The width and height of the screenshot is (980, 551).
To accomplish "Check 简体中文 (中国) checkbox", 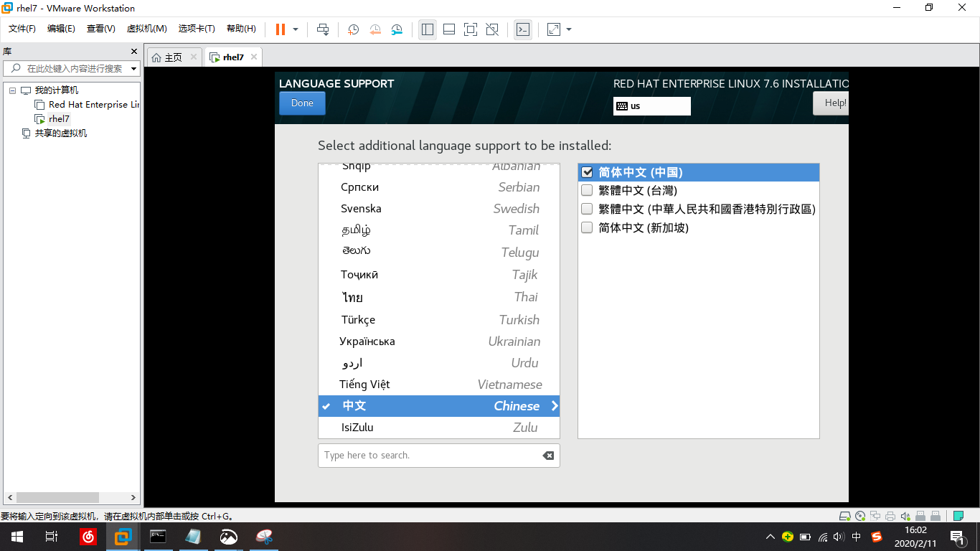I will (587, 172).
